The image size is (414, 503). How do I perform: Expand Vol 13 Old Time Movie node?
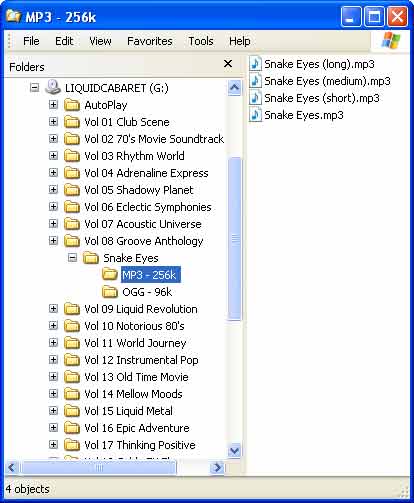pos(53,377)
